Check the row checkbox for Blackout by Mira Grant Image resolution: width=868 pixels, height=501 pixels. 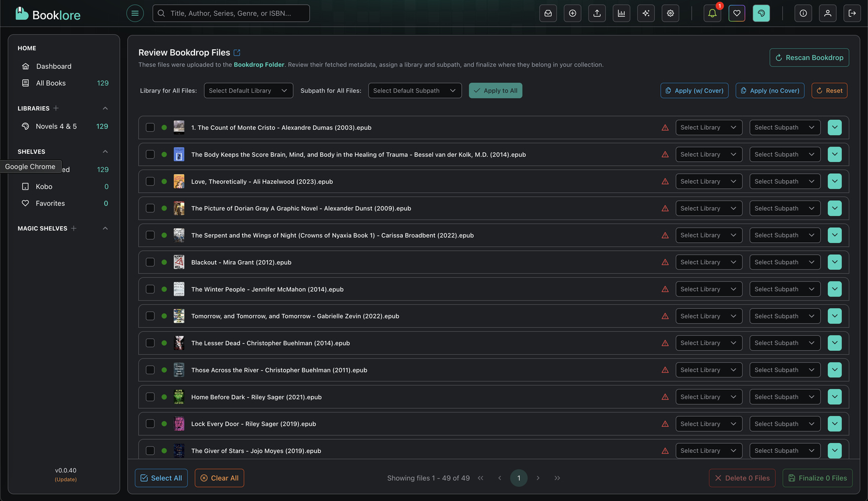(x=150, y=262)
